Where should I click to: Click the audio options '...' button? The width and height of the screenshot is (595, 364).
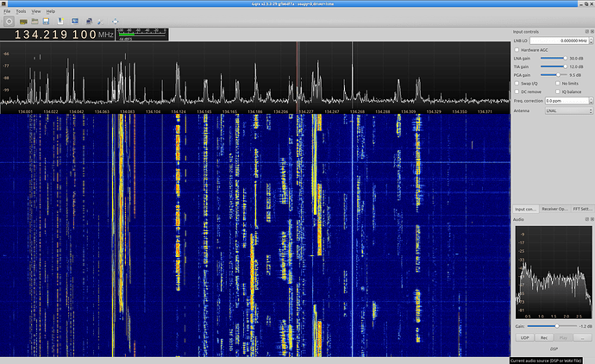click(x=582, y=337)
